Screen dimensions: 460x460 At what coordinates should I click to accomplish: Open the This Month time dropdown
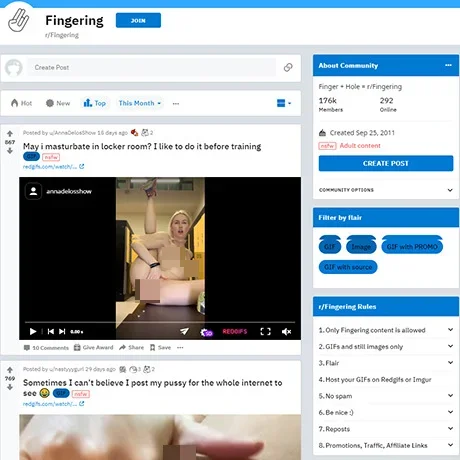pyautogui.click(x=140, y=103)
